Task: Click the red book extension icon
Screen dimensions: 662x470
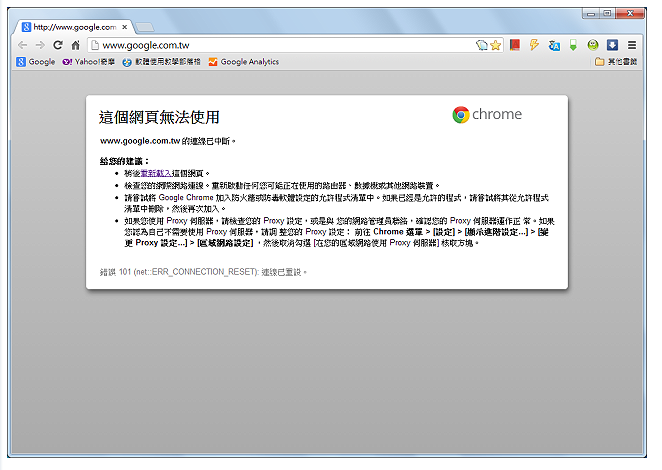Action: click(x=515, y=45)
